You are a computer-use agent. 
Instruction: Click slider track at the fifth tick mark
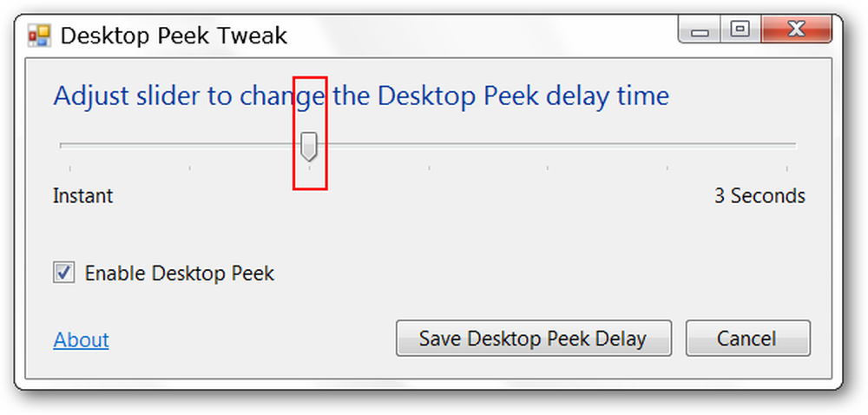[x=548, y=146]
